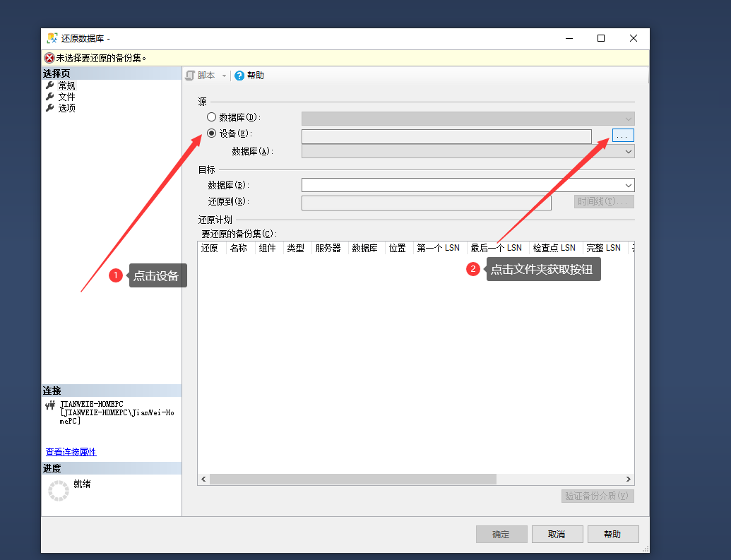
Task: Click the 最后一个 LSN column header
Action: coord(496,248)
